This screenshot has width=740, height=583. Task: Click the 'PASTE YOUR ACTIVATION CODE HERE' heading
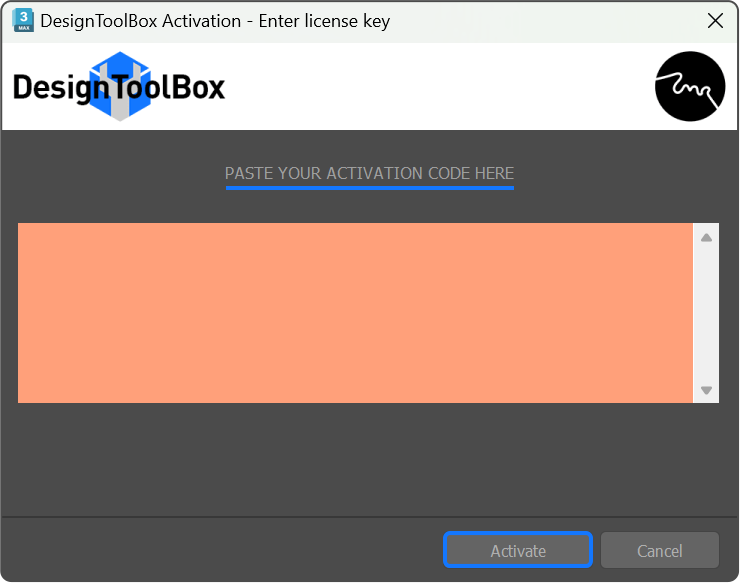(370, 173)
